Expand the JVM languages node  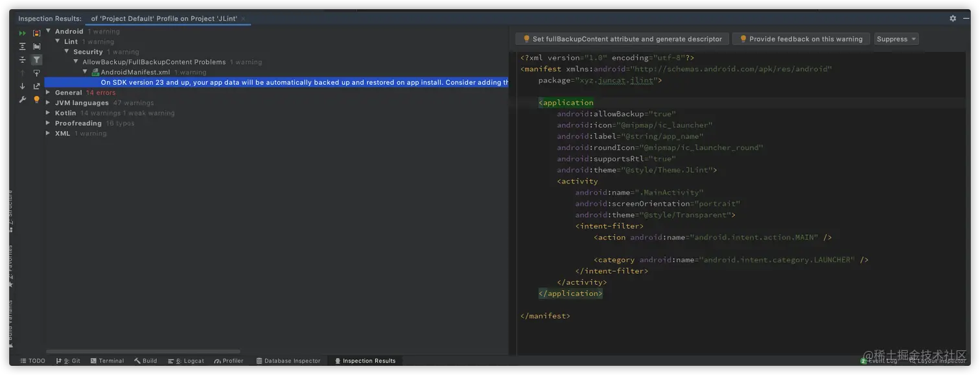tap(49, 103)
